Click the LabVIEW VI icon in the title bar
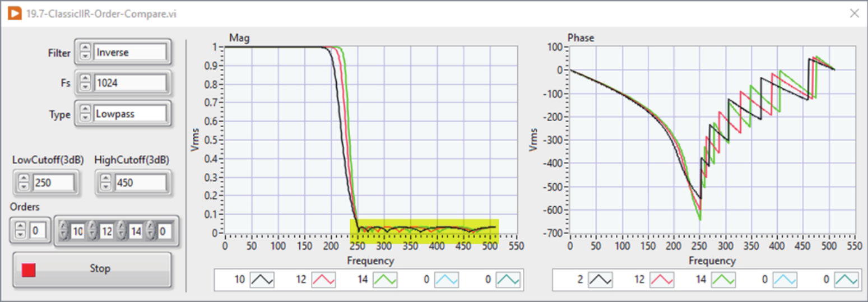Image resolution: width=868 pixels, height=302 pixels. point(15,13)
